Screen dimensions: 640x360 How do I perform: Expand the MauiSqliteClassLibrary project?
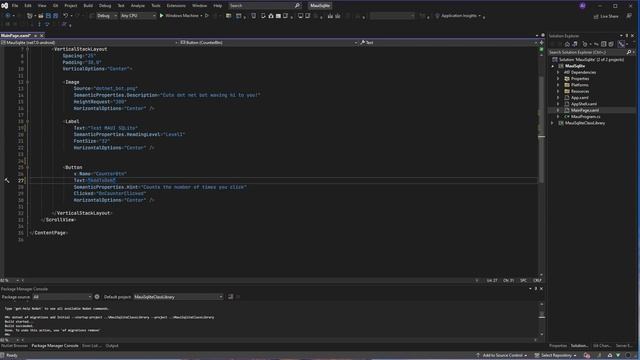pos(553,123)
